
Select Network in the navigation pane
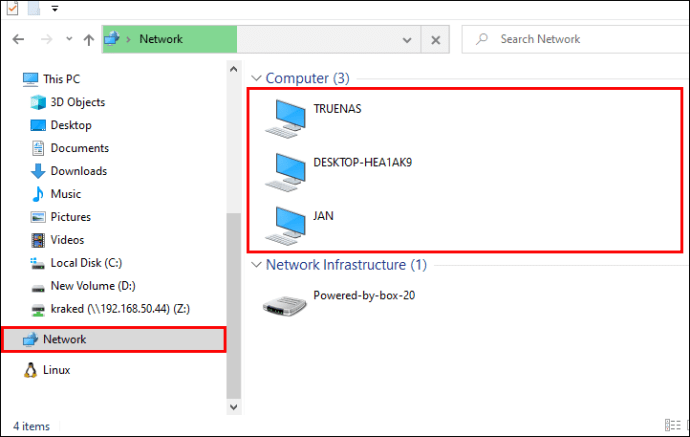pos(64,339)
